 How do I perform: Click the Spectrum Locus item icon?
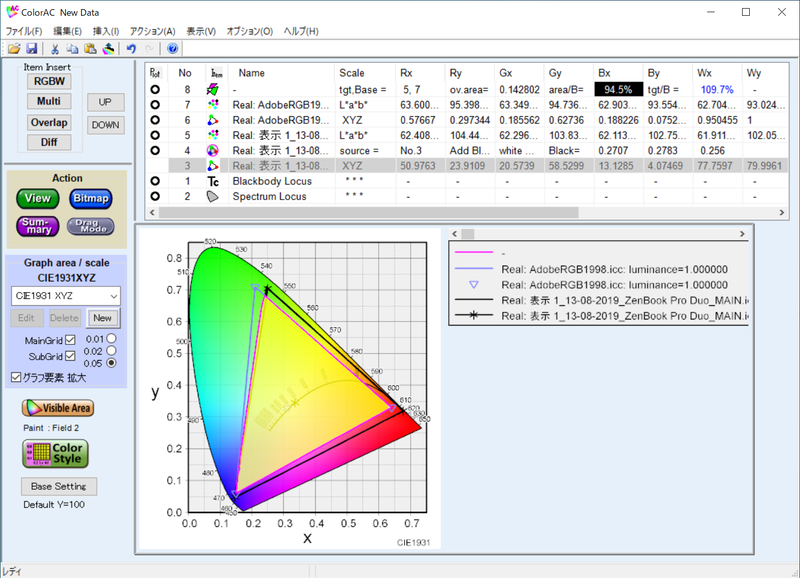click(x=213, y=197)
